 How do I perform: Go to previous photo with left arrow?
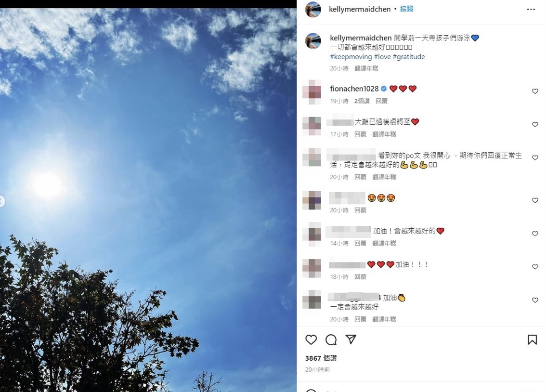[2, 201]
